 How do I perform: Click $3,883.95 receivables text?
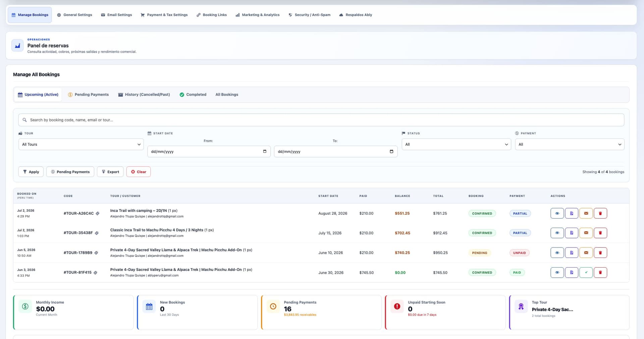coord(300,315)
